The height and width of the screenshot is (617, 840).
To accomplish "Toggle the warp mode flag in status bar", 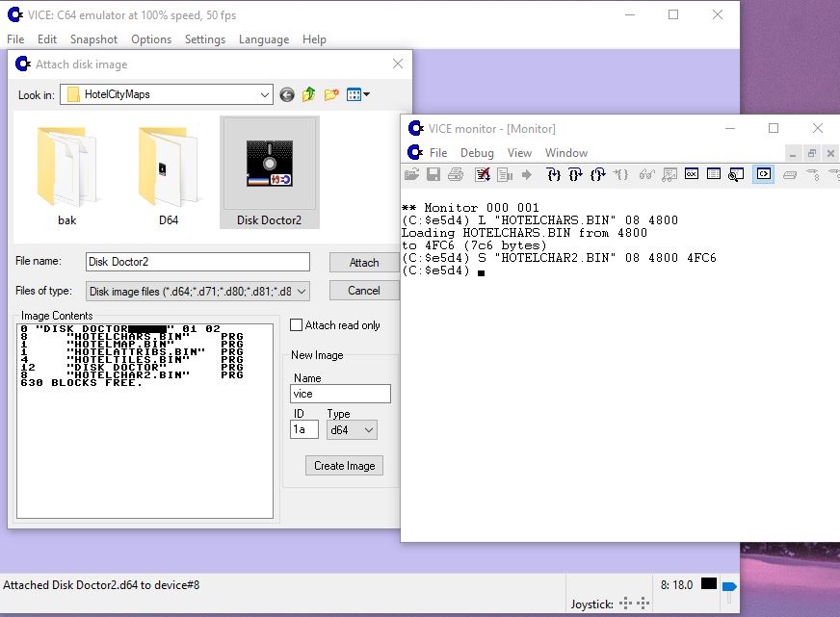I will click(729, 586).
